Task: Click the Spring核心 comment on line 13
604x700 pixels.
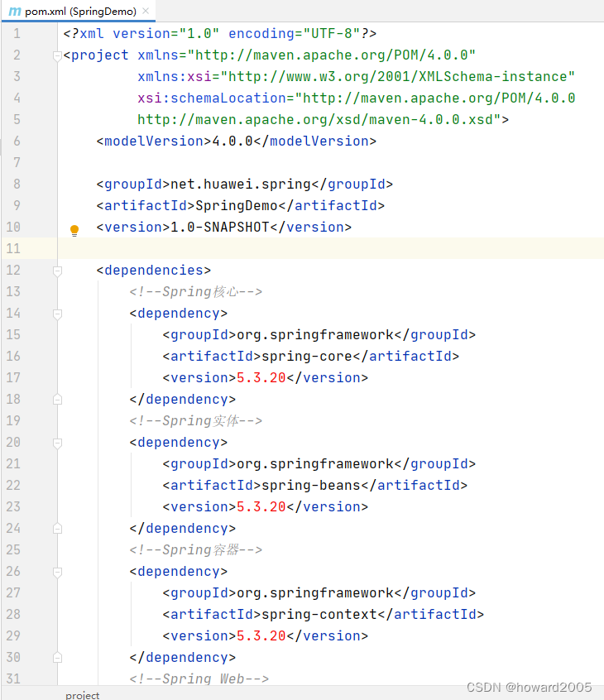Action: click(x=195, y=291)
